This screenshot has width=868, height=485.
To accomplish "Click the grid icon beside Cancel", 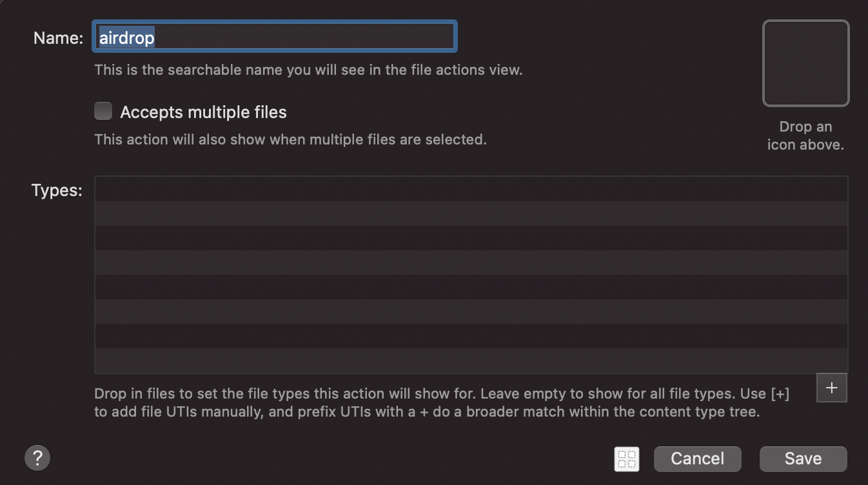I will point(627,459).
